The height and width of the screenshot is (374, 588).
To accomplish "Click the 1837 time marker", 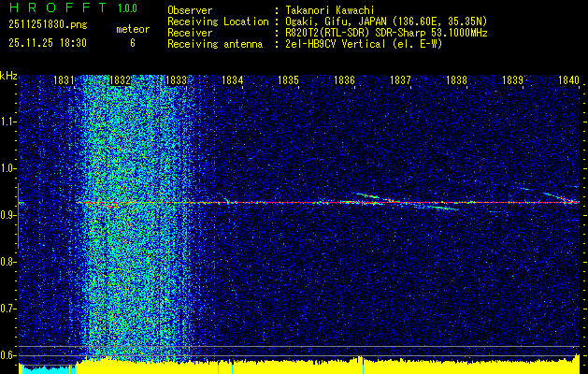I will pyautogui.click(x=400, y=79).
